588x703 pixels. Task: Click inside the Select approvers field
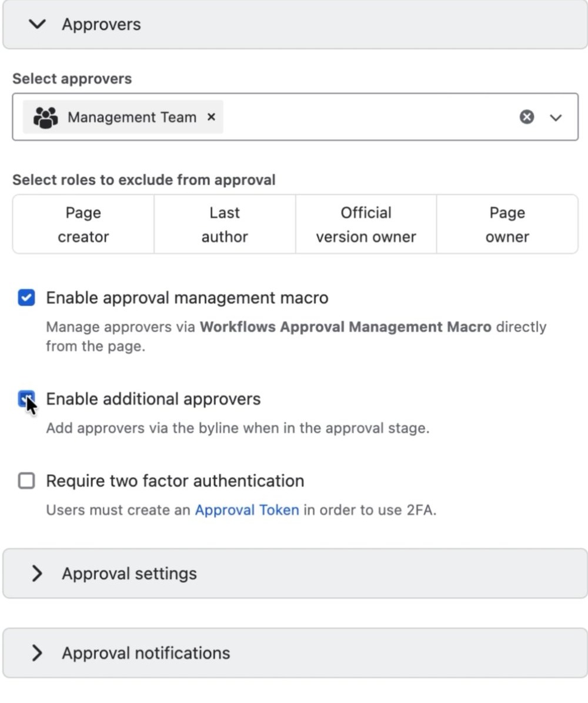tap(295, 117)
